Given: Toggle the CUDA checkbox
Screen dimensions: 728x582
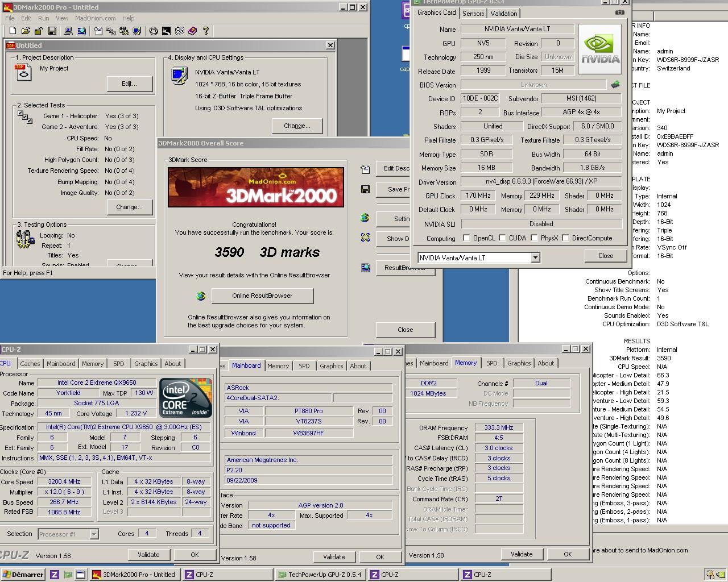Looking at the screenshot, I should tap(503, 238).
